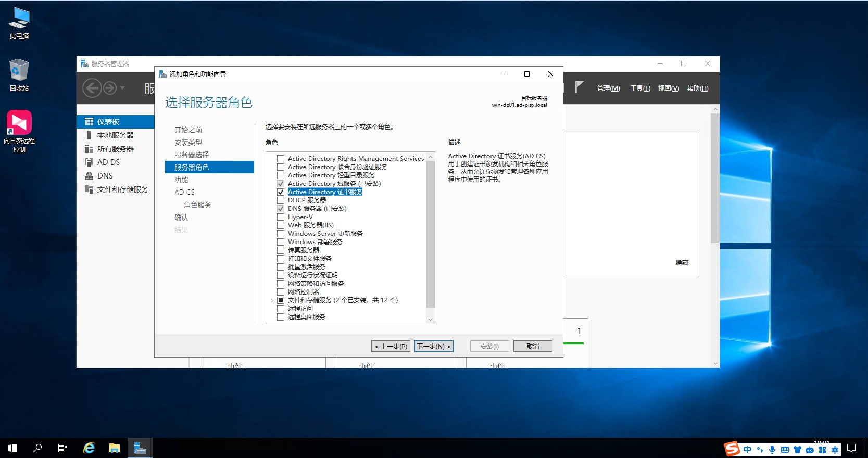Open the notifications flag icon
The width and height of the screenshot is (868, 458).
[579, 87]
